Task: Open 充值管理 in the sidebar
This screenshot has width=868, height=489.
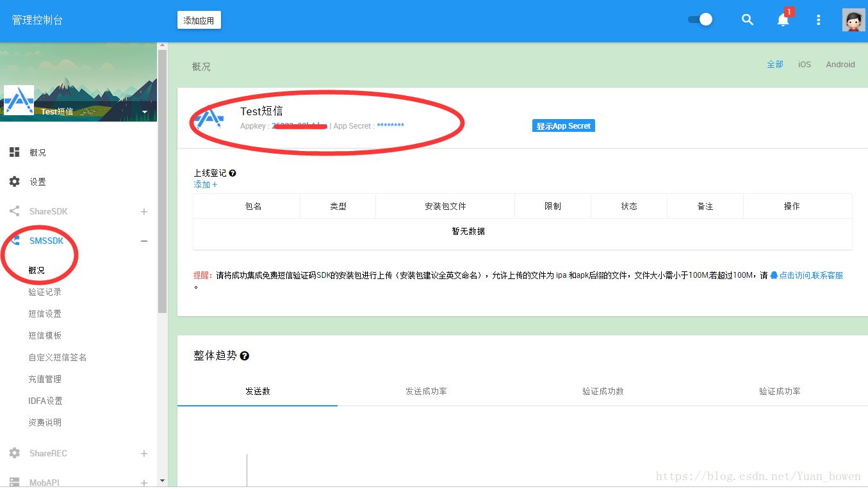Action: (45, 379)
